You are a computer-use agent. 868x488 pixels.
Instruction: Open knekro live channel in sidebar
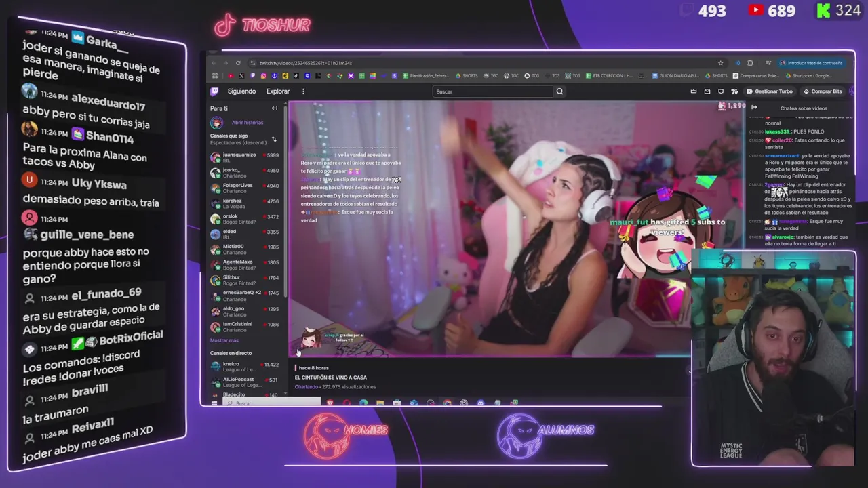click(245, 367)
